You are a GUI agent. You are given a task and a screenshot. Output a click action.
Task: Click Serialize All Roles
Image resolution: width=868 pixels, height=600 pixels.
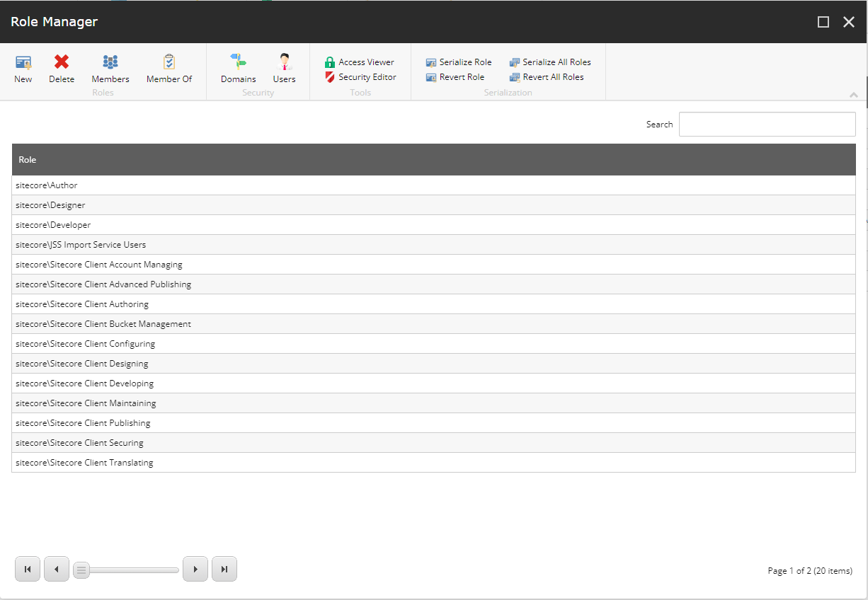tap(550, 62)
